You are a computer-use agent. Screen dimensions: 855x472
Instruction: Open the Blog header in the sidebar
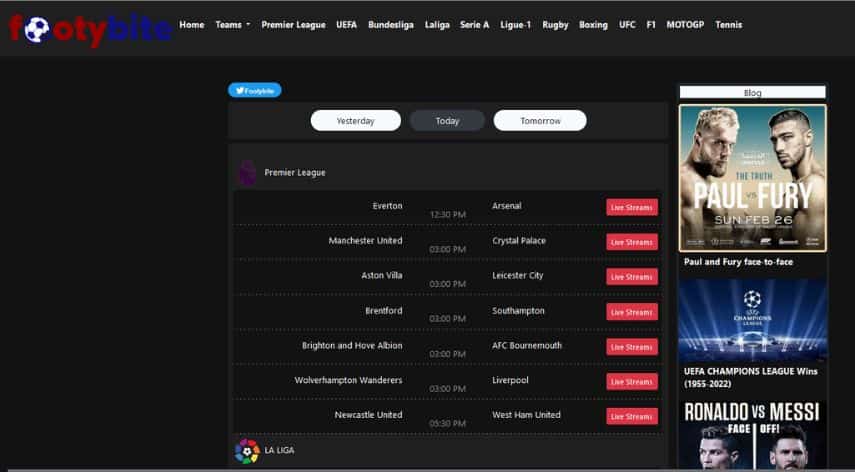tap(752, 93)
